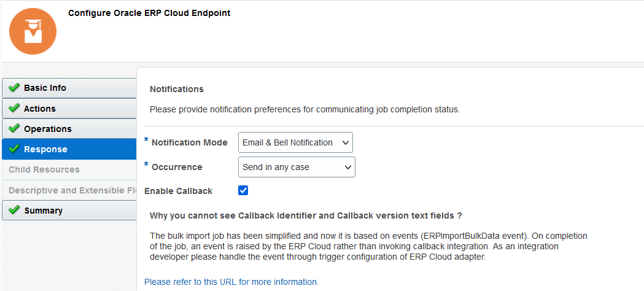Click the green checkmark beside Operations
This screenshot has width=644, height=291.
pyautogui.click(x=15, y=129)
